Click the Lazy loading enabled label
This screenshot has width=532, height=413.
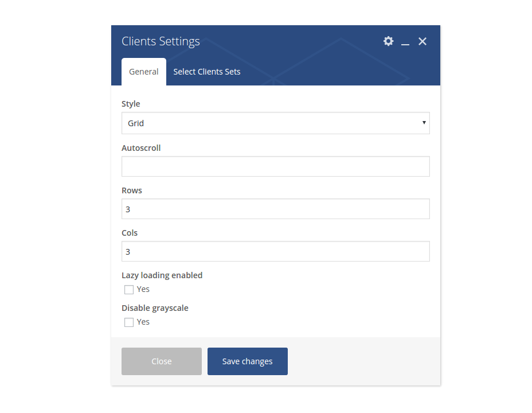click(162, 275)
